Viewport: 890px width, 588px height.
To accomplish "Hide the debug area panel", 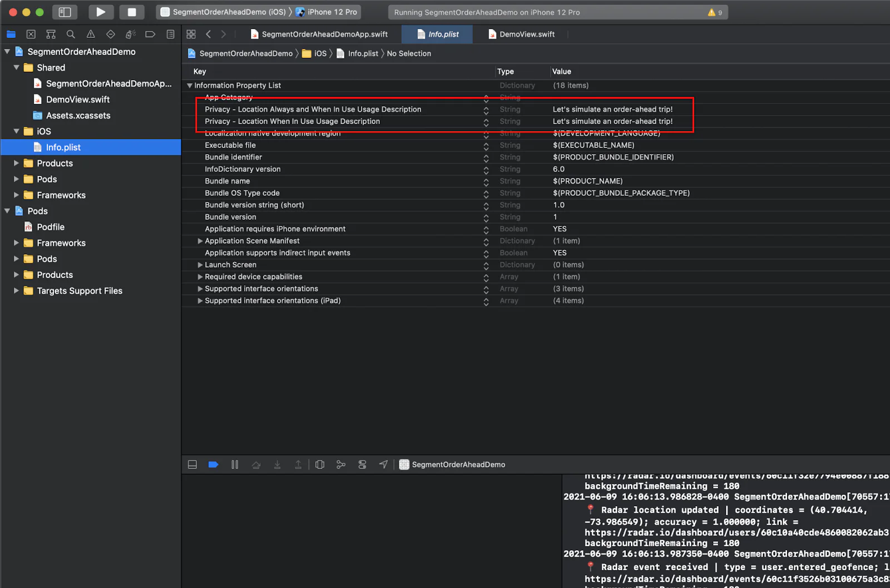I will (192, 465).
